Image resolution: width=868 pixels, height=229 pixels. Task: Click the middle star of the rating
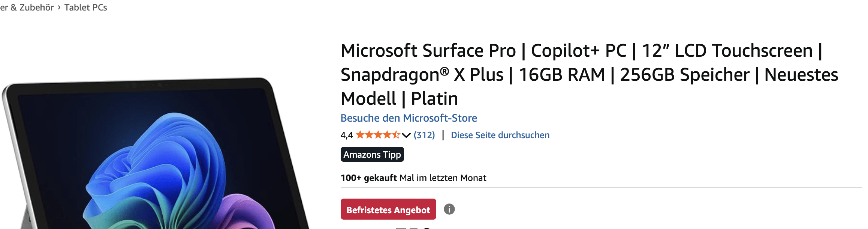378,135
